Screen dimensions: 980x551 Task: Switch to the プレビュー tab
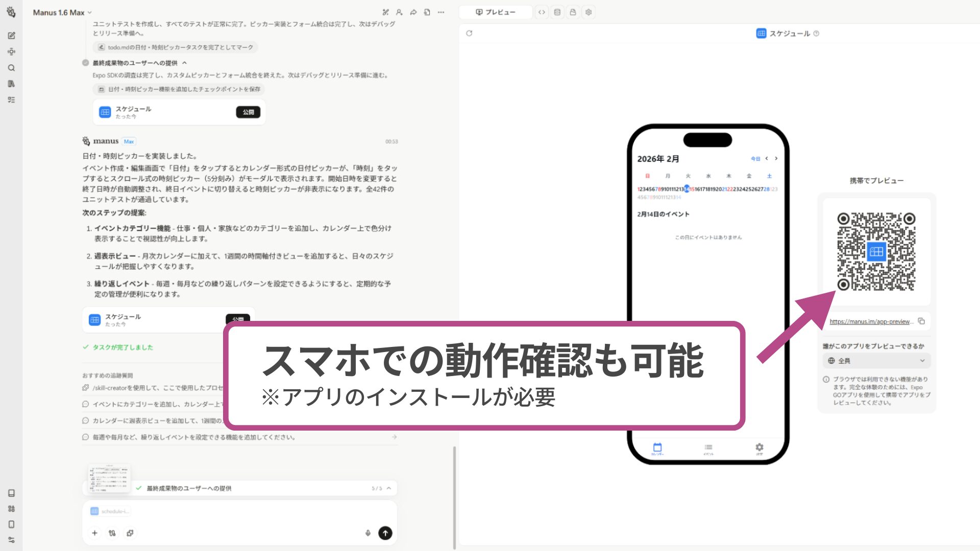(x=495, y=12)
